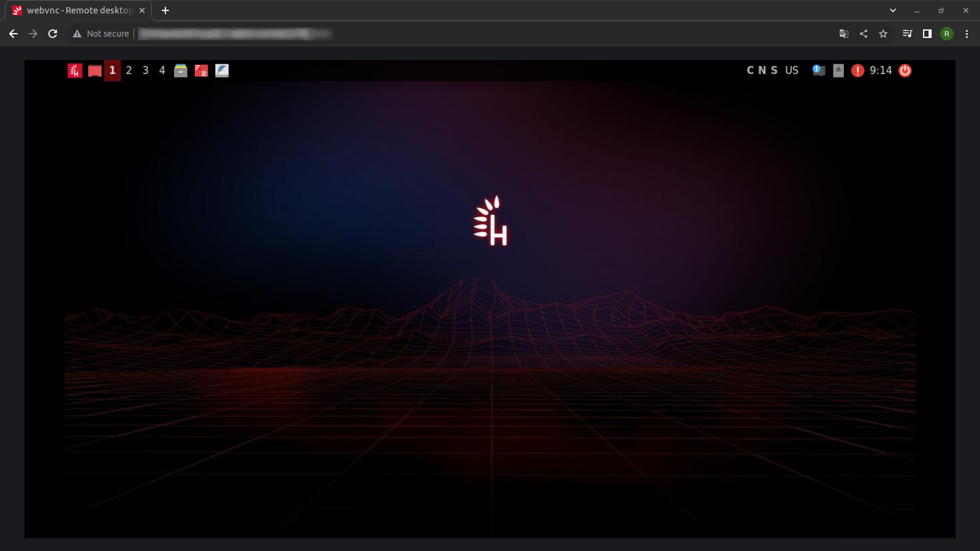Open the red H application menu launcher
This screenshot has height=551, width=980.
point(75,70)
